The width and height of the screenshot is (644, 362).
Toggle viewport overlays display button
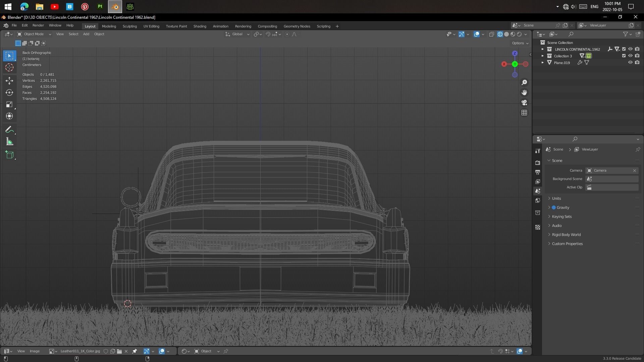477,34
